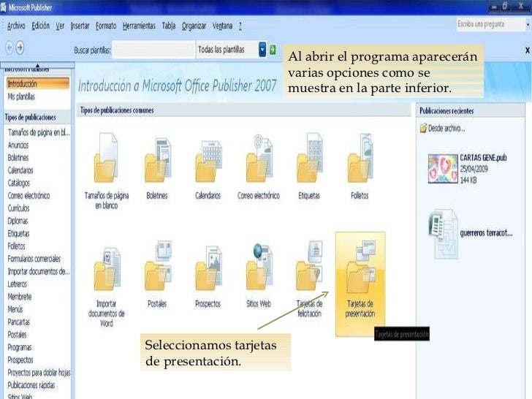Click the sidebar scroll-up arrow
The width and height of the screenshot is (532, 399).
(37, 65)
